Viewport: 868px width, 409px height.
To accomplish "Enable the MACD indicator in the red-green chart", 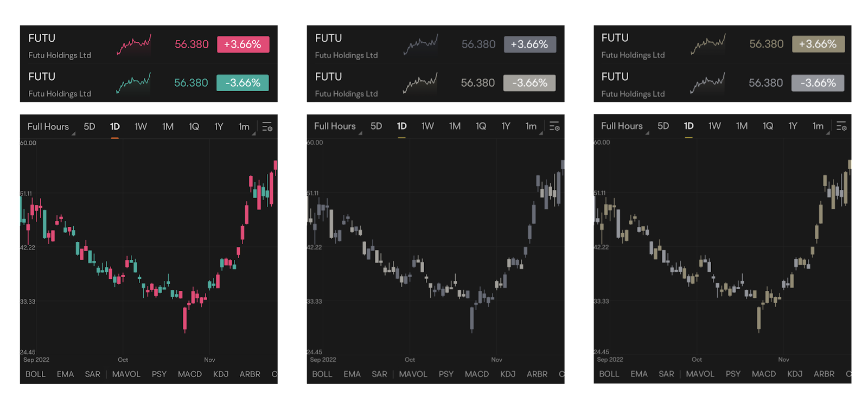I will pos(190,374).
